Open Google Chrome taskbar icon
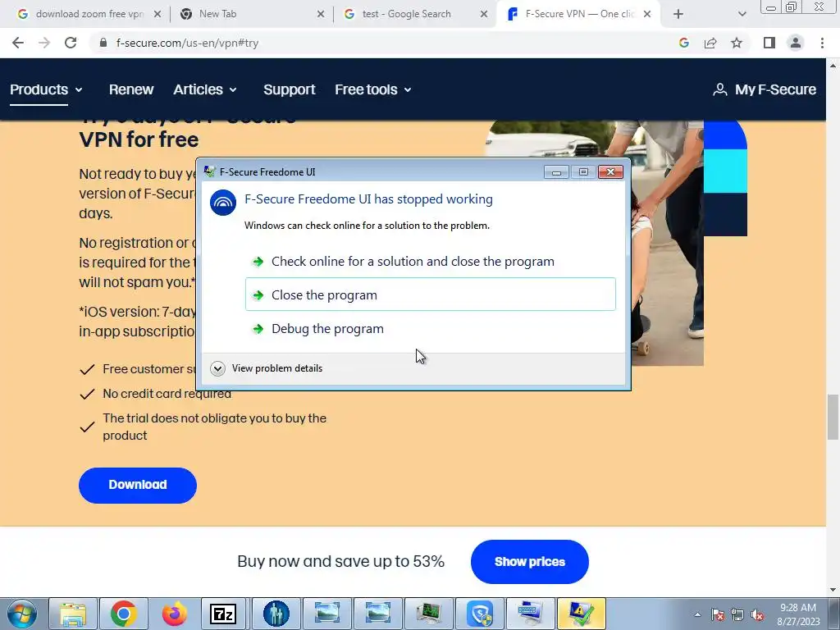Viewport: 840px width, 630px height. (124, 614)
